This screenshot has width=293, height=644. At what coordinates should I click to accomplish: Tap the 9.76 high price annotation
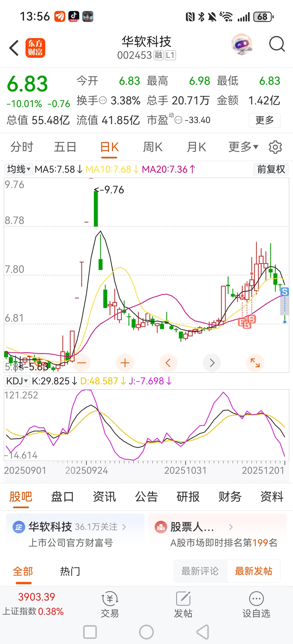coord(109,190)
